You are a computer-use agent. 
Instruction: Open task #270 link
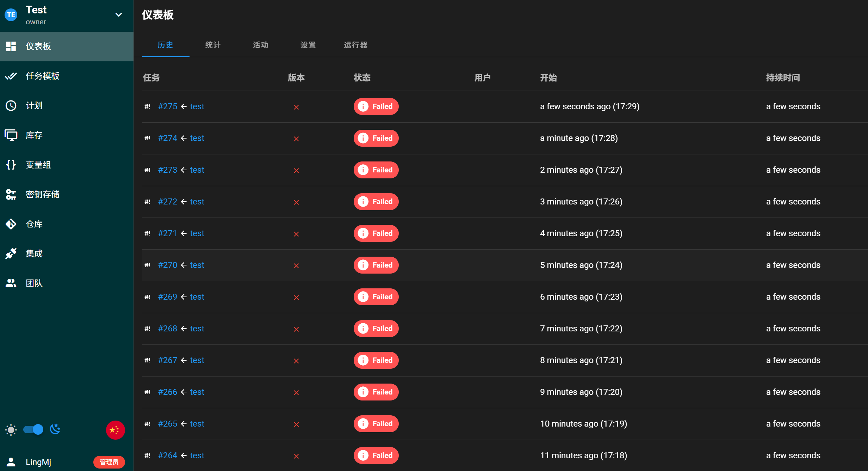point(168,265)
